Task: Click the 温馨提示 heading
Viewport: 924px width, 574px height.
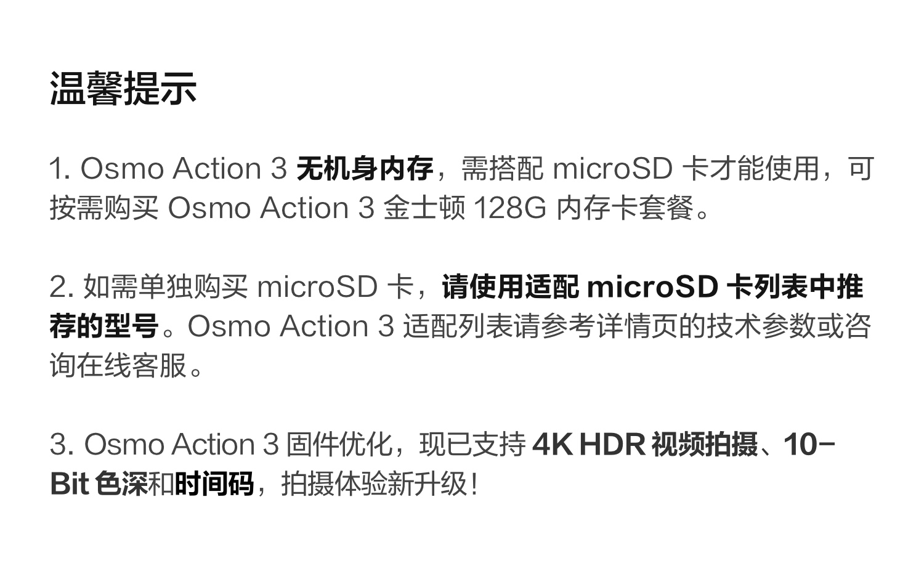Action: pos(123,88)
